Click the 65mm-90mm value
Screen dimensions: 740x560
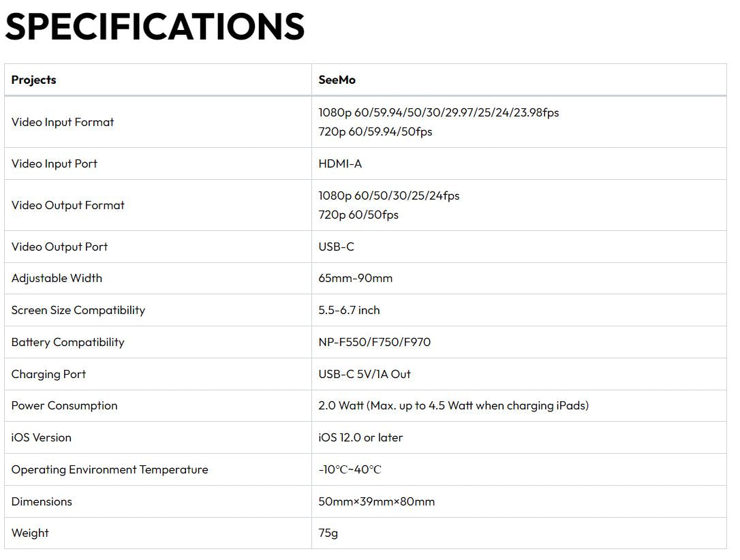tap(355, 278)
